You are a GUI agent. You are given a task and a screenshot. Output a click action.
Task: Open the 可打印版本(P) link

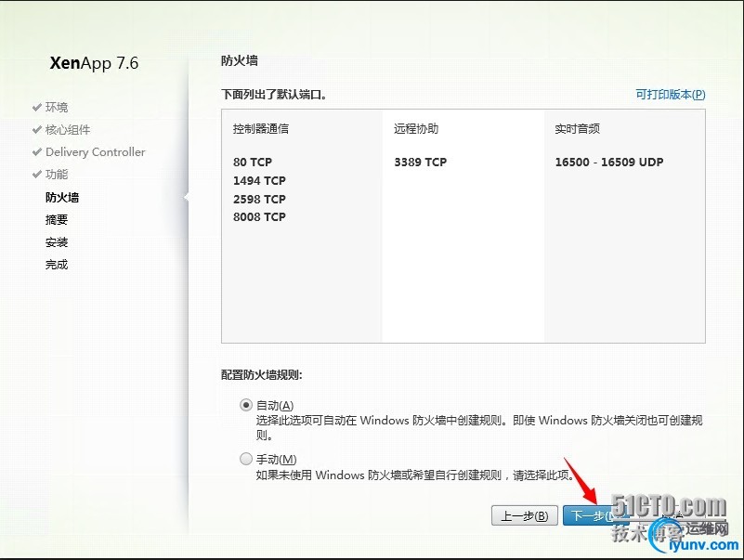671,95
